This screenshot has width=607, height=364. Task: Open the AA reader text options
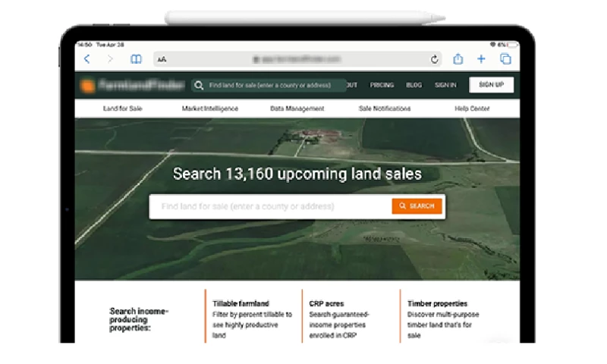[x=162, y=59]
